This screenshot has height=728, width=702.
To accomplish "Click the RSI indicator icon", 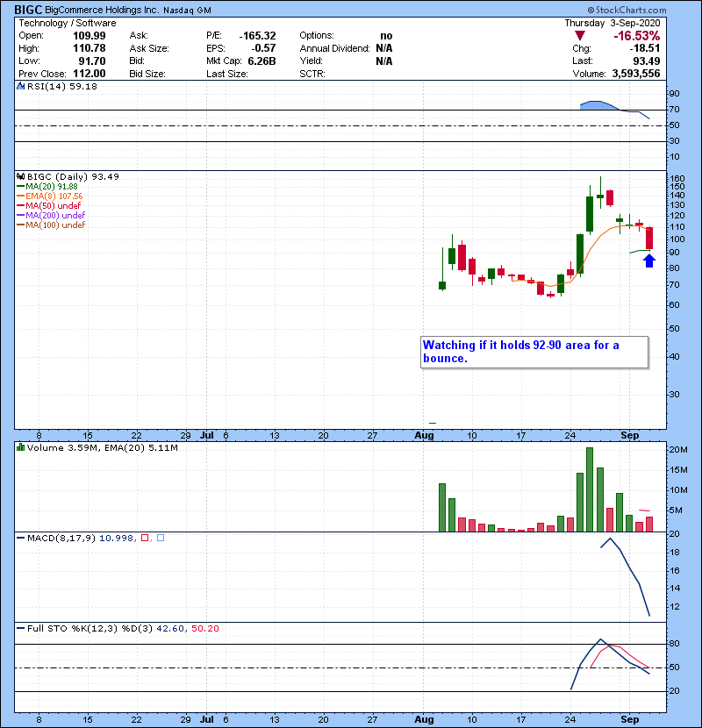I will (x=20, y=86).
